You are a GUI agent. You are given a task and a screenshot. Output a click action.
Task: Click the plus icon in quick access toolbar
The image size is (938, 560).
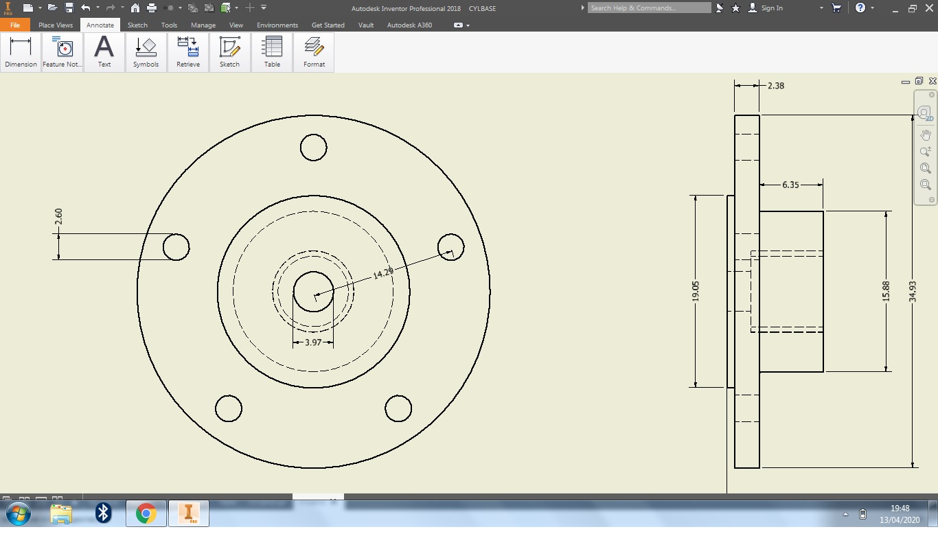click(x=250, y=8)
